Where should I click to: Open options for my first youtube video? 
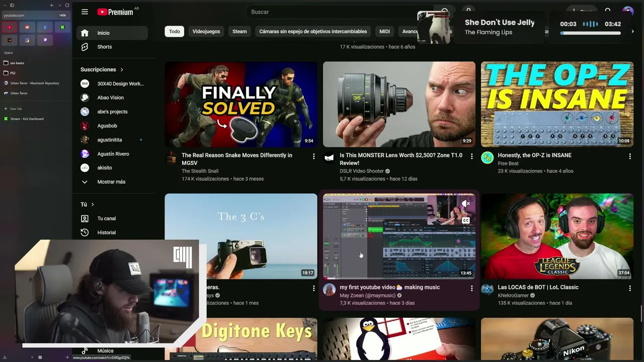point(471,288)
